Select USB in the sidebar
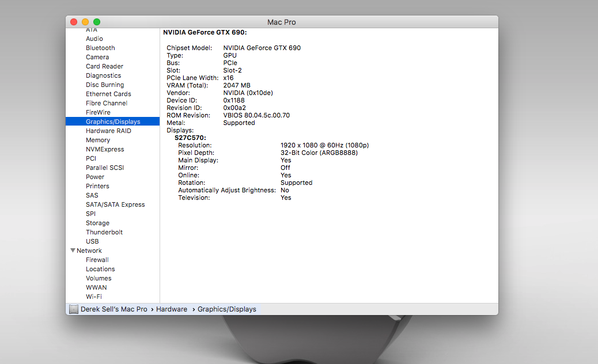 pos(92,241)
